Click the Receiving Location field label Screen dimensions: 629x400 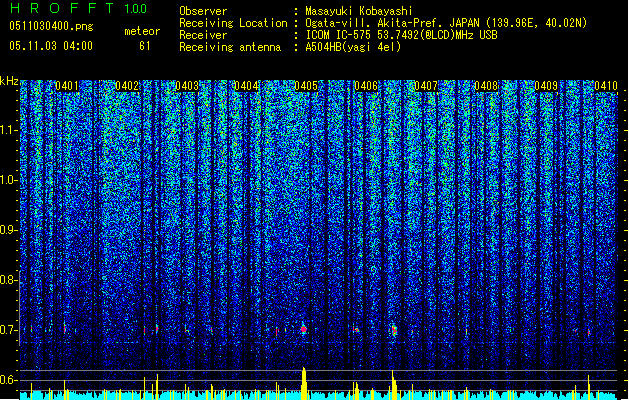coord(233,23)
